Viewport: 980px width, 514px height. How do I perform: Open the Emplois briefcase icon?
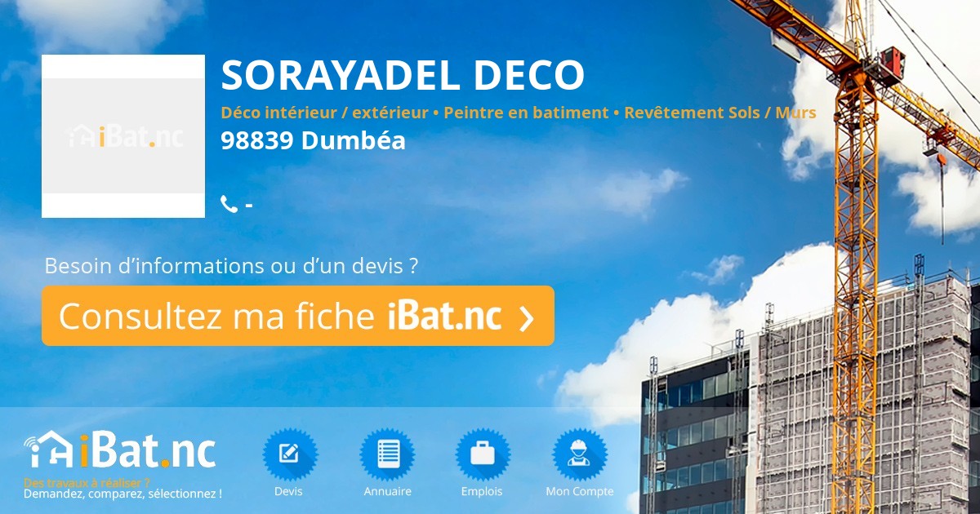[483, 454]
